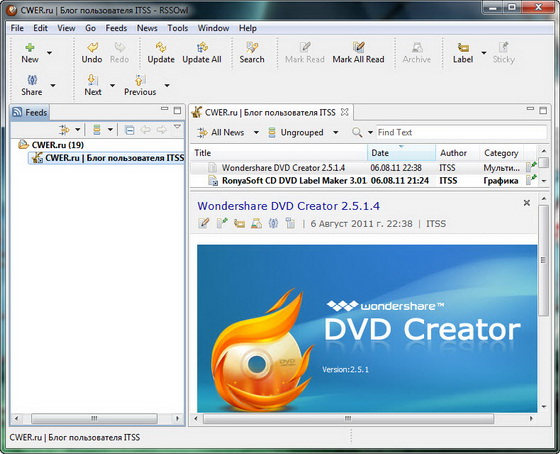
Task: Click the sticky pin icon under the headline
Action: pos(222,224)
